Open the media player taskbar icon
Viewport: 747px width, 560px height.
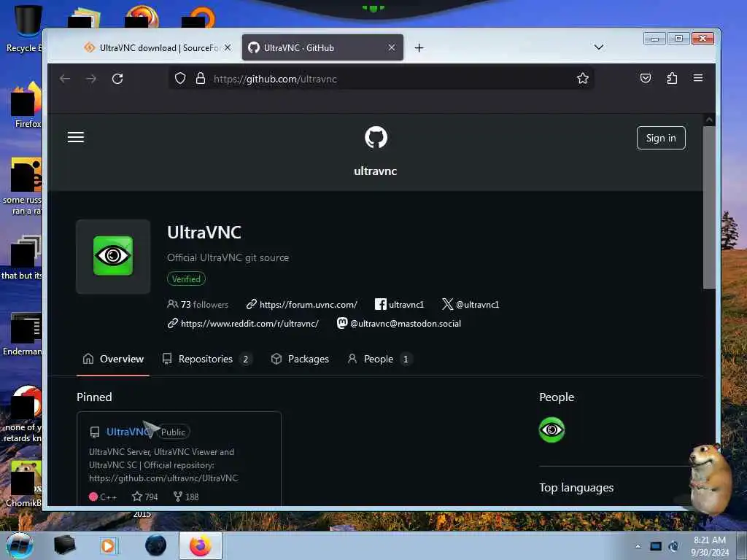point(108,545)
